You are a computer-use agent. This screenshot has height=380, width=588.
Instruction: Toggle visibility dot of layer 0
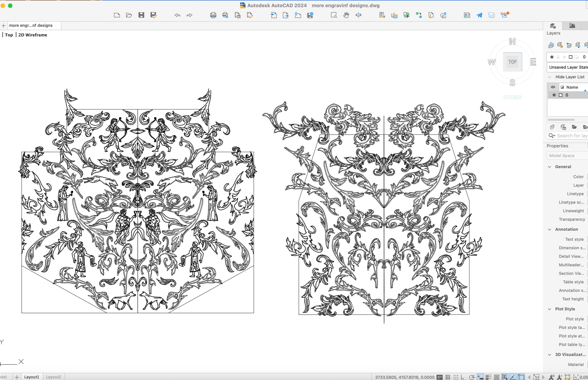(x=554, y=95)
